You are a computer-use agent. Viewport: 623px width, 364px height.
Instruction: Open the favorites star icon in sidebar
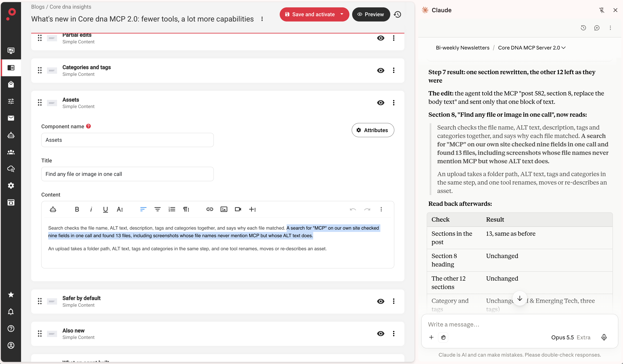(11, 294)
